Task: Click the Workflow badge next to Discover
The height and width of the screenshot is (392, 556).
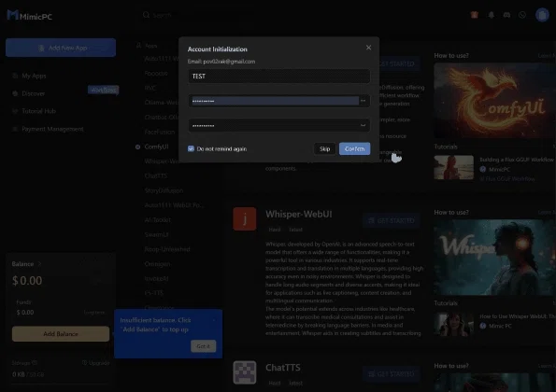Action: pyautogui.click(x=103, y=90)
